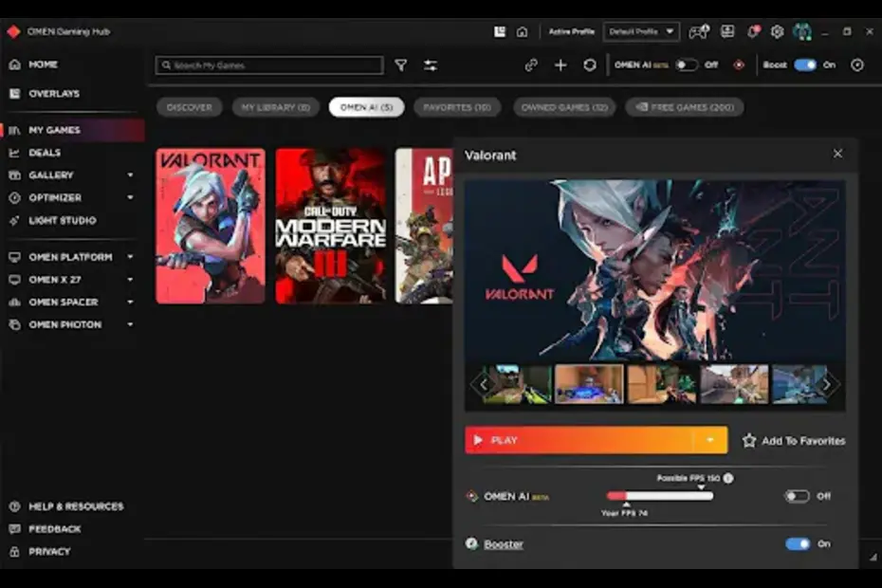Select the OMEN AI tab
The width and height of the screenshot is (882, 588).
(x=366, y=107)
